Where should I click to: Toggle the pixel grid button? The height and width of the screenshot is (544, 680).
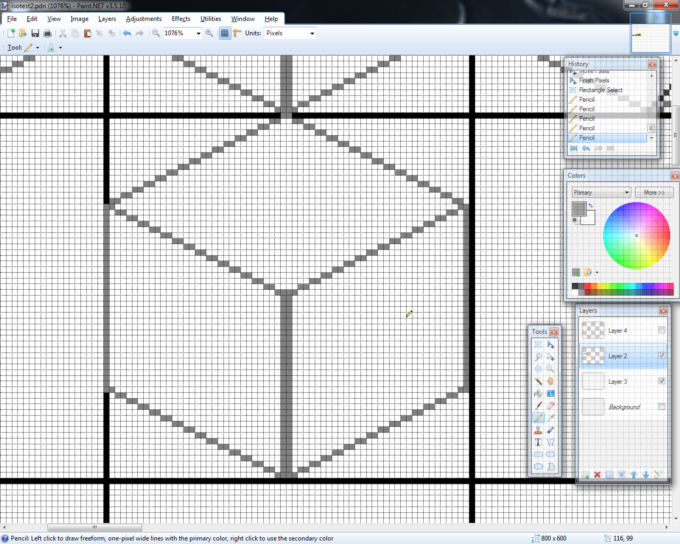coord(225,33)
